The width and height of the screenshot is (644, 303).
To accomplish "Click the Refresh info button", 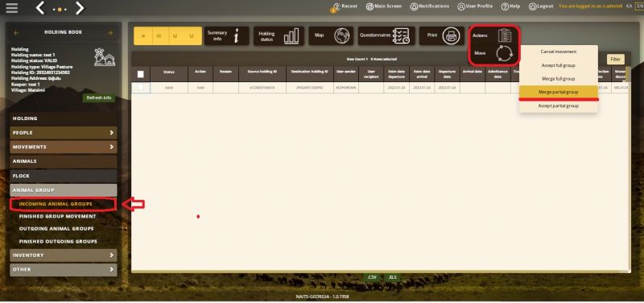I will pyautogui.click(x=99, y=98).
